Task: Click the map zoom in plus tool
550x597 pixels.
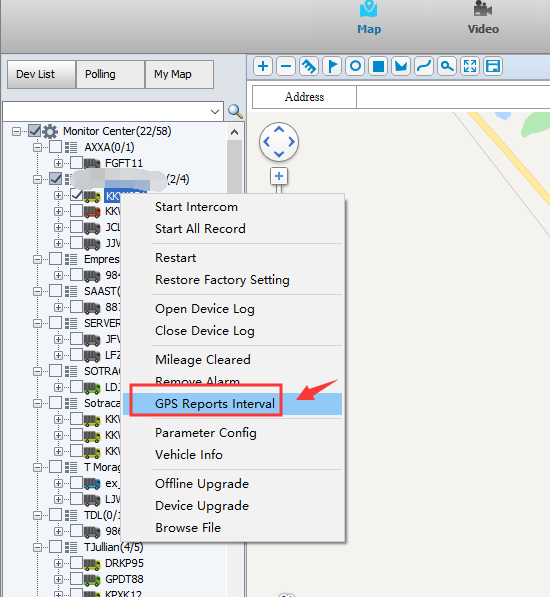Action: 263,66
